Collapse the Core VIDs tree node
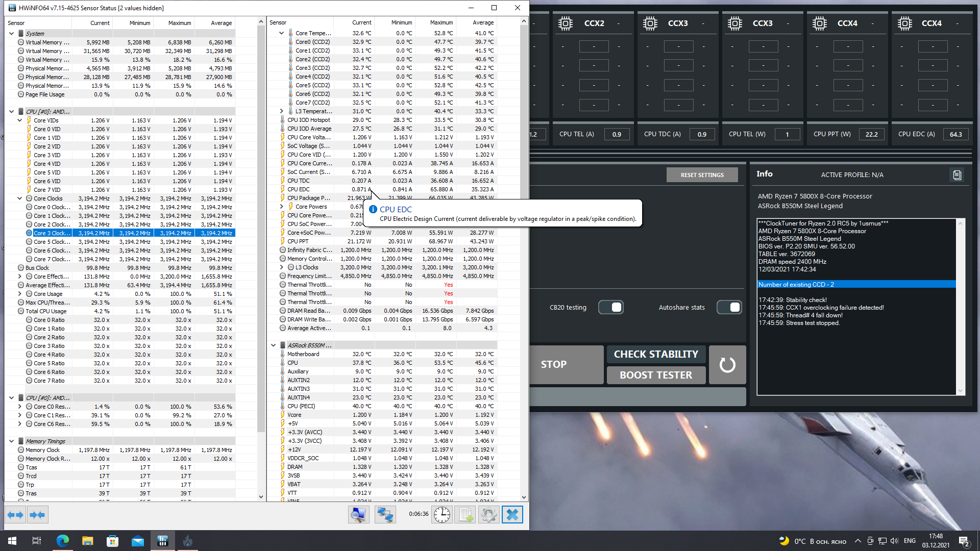Image resolution: width=980 pixels, height=551 pixels. [x=20, y=120]
